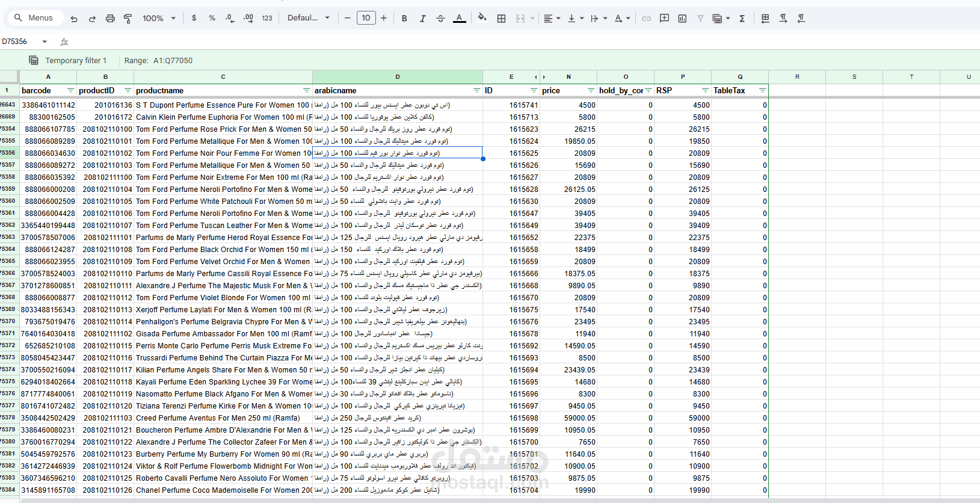Open the text color picker
The width and height of the screenshot is (980, 503).
coord(459,18)
